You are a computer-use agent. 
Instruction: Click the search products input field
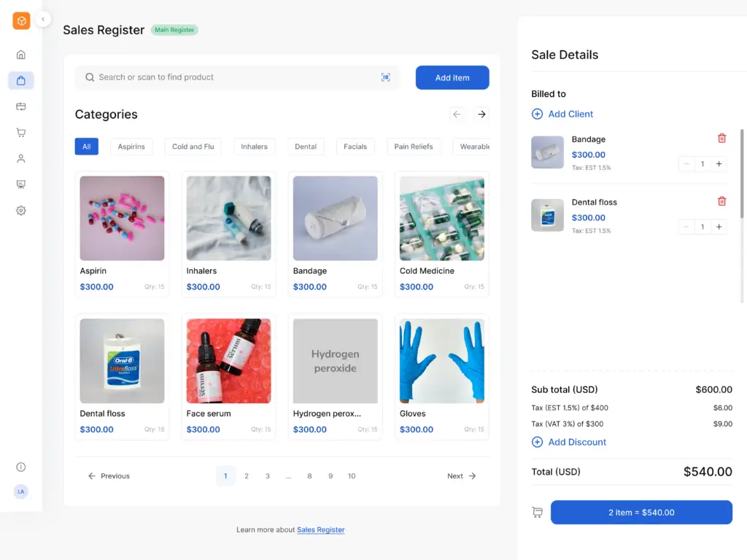[219, 77]
